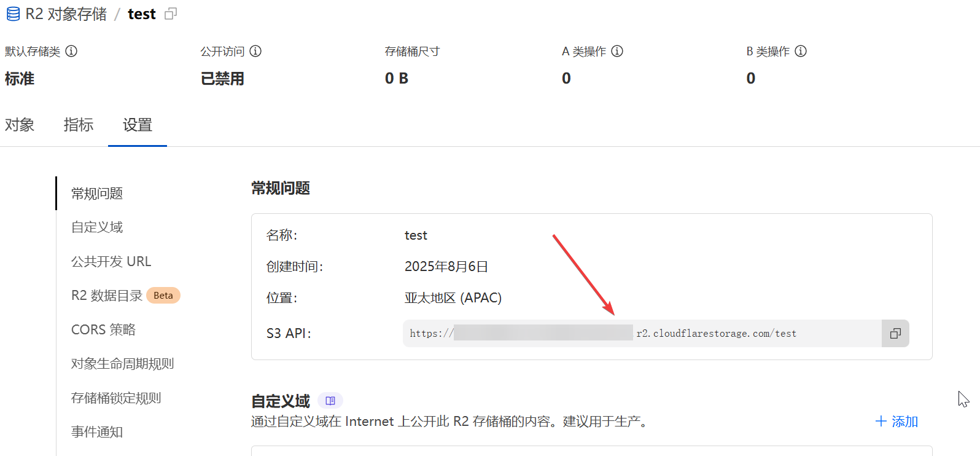Jump to 常规问题 settings section

point(97,194)
